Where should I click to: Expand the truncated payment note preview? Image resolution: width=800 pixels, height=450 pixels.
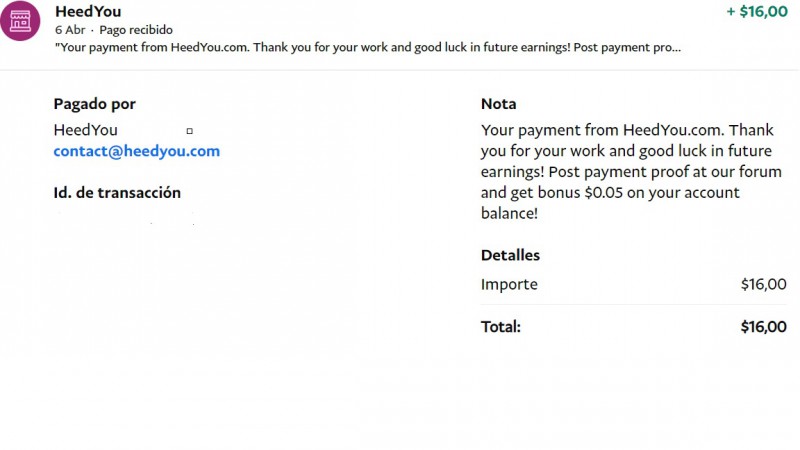click(368, 47)
